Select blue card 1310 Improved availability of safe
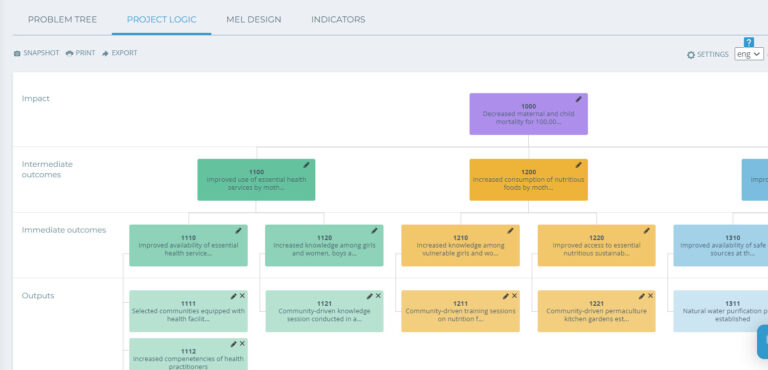Screen dimensions: 768x370 tap(720, 245)
